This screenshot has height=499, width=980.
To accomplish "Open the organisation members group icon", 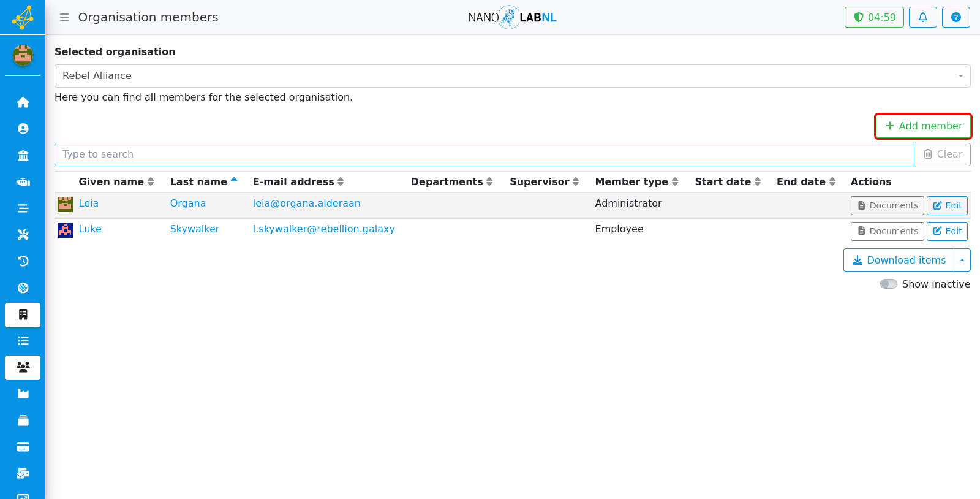I will coord(23,367).
